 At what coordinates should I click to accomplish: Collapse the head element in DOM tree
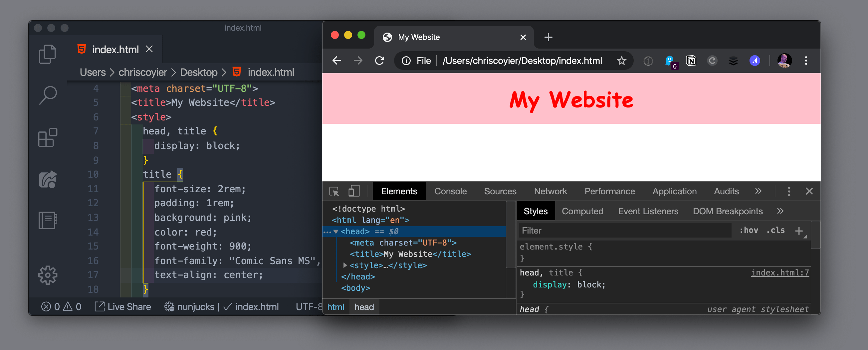pos(335,232)
